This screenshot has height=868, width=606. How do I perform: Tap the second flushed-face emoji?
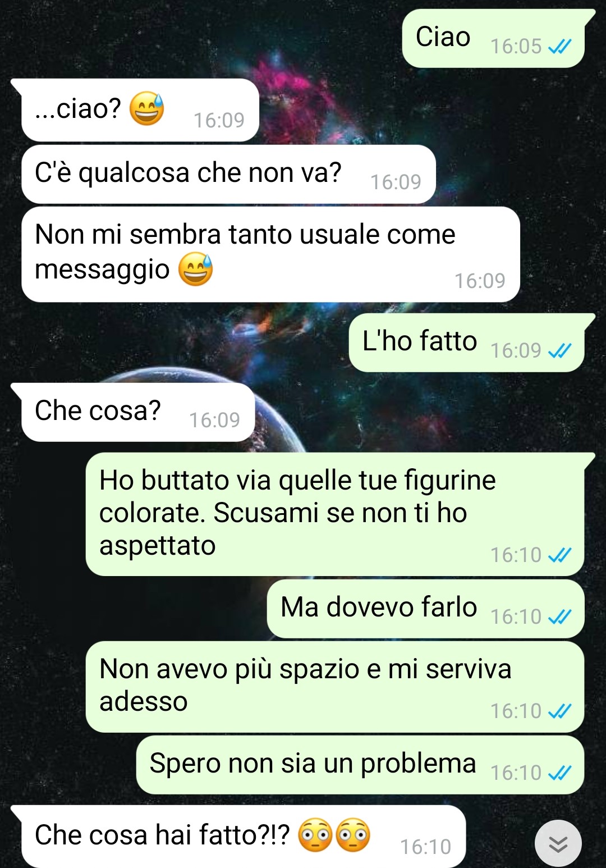[353, 835]
